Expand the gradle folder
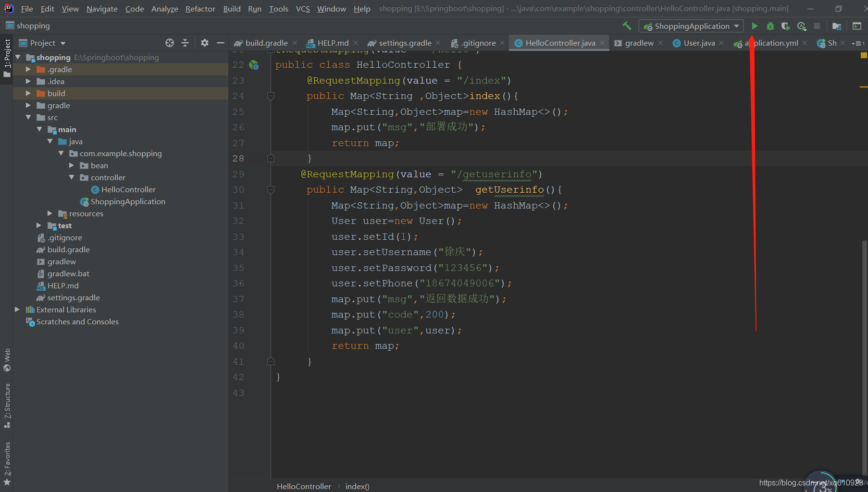Screen dimensions: 868x492 pyautogui.click(x=28, y=105)
